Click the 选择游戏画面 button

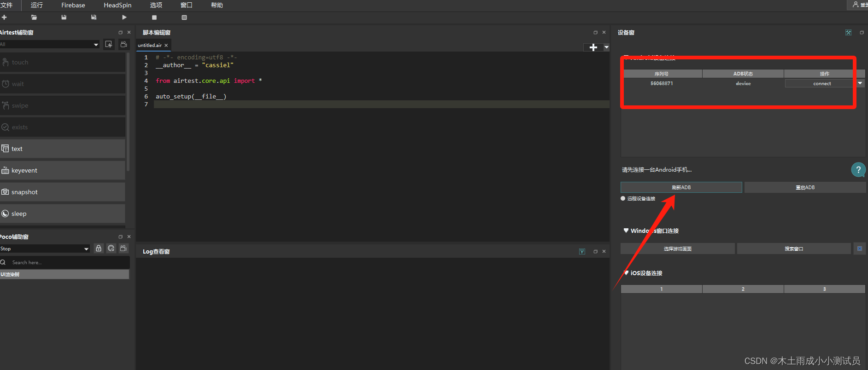coord(677,249)
